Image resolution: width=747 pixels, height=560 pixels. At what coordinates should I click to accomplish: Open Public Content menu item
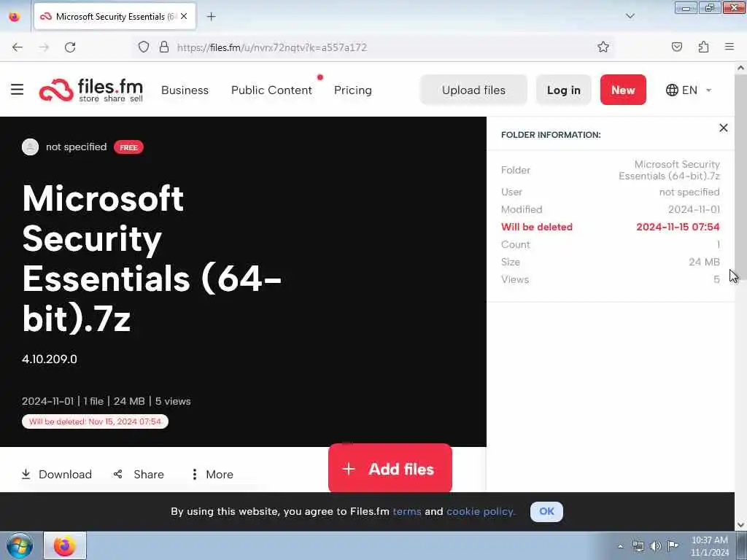pyautogui.click(x=271, y=90)
